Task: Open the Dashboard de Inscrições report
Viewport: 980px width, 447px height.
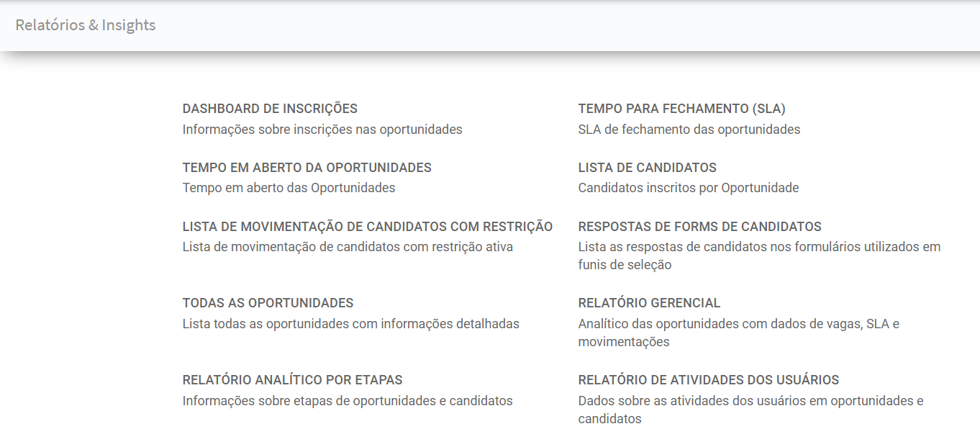Action: [270, 109]
